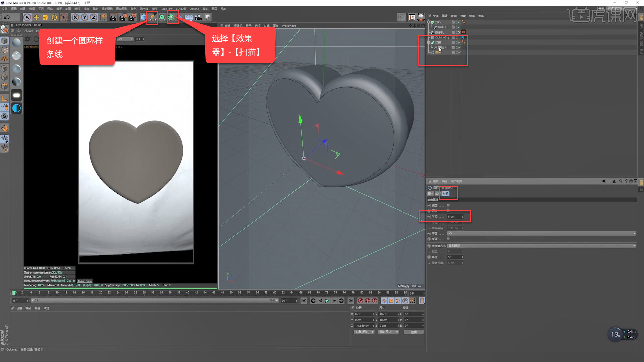This screenshot has width=644, height=362.
Task: Open the Spline Pen tool
Action: [x=152, y=17]
